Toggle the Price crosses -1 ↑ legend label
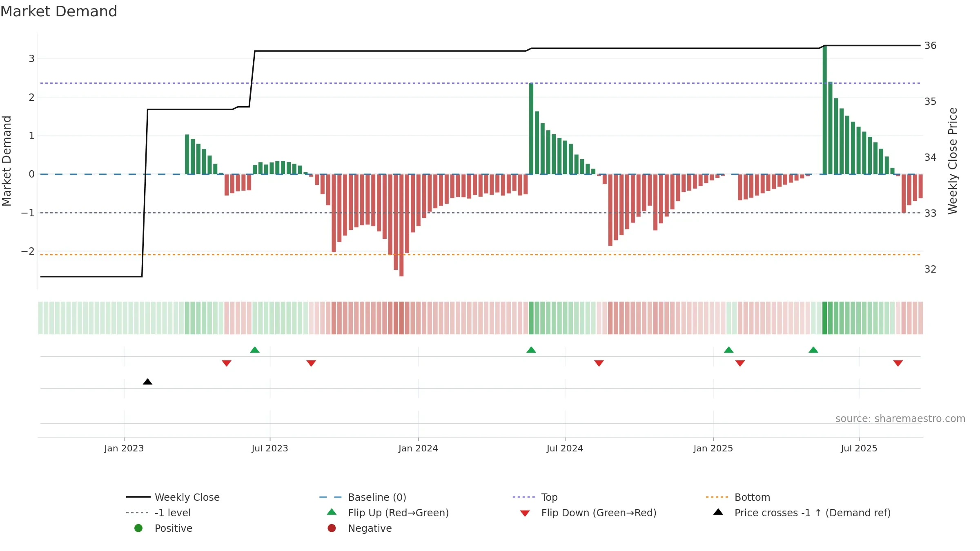The width and height of the screenshot is (980, 551). [x=813, y=513]
